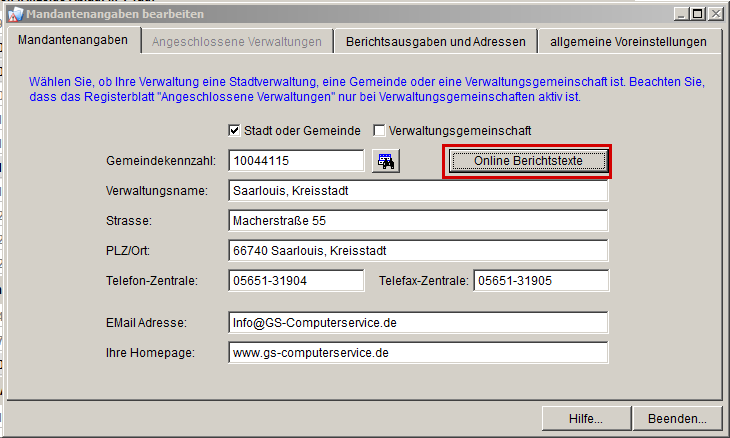This screenshot has height=438, width=730.
Task: Switch to Berichtsausgaben und Adressen tab
Action: tap(435, 41)
